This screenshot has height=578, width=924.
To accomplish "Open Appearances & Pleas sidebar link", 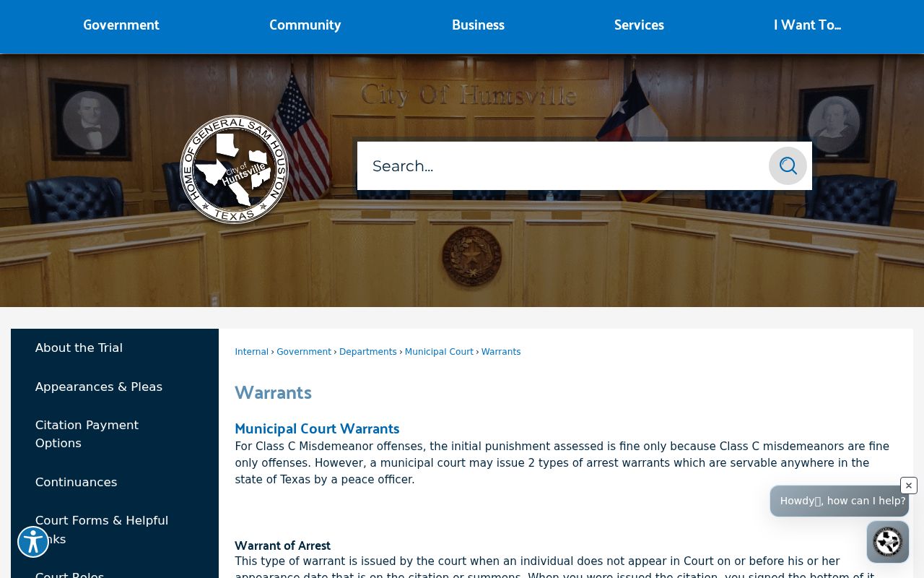I will [x=99, y=387].
